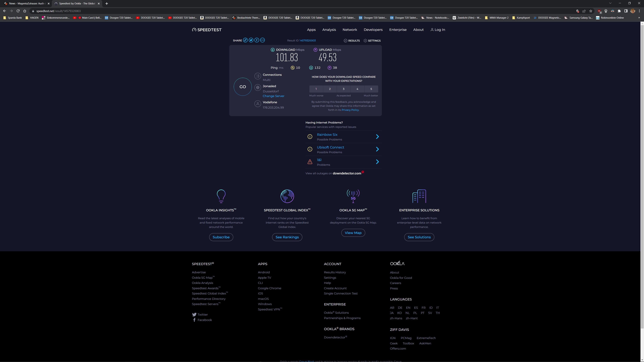The height and width of the screenshot is (362, 644).
Task: Bookmark page with the star icon
Action: [x=591, y=11]
